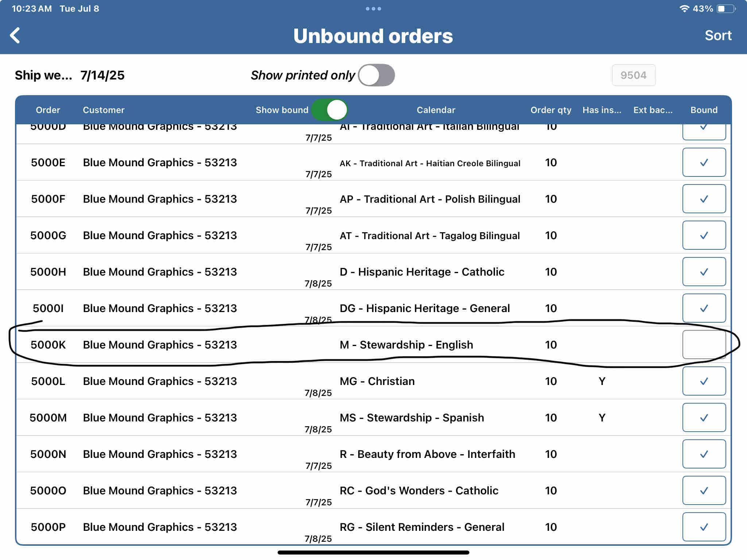
Task: Toggle the Show printed only switch
Action: 376,75
